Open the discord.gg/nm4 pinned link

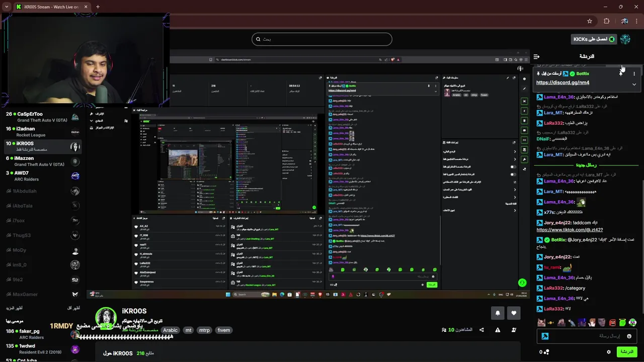[x=562, y=82]
